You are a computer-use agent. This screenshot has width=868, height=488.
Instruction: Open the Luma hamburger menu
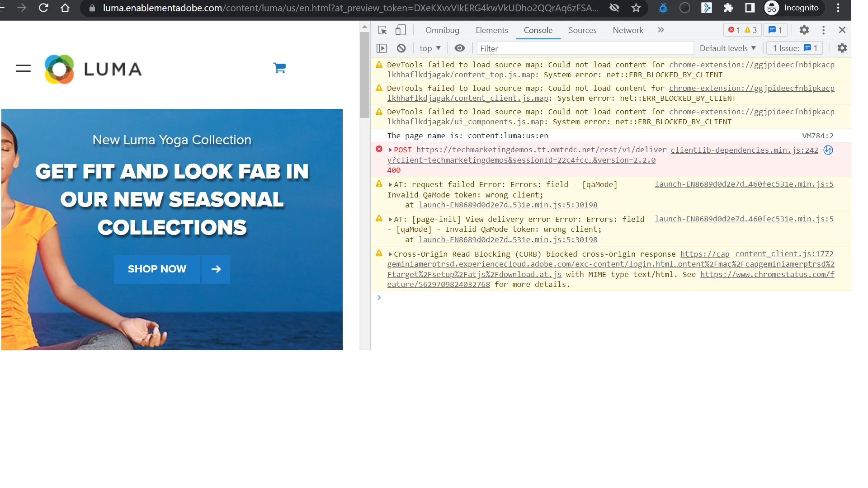point(23,68)
